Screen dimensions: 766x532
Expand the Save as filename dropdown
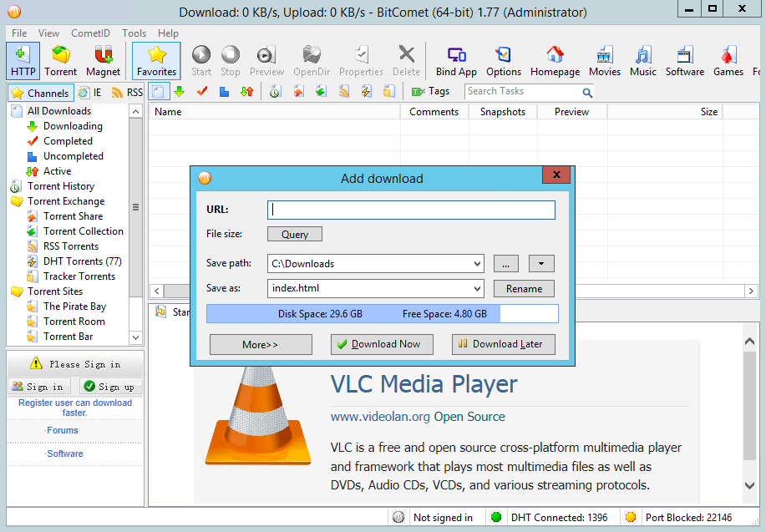point(477,288)
